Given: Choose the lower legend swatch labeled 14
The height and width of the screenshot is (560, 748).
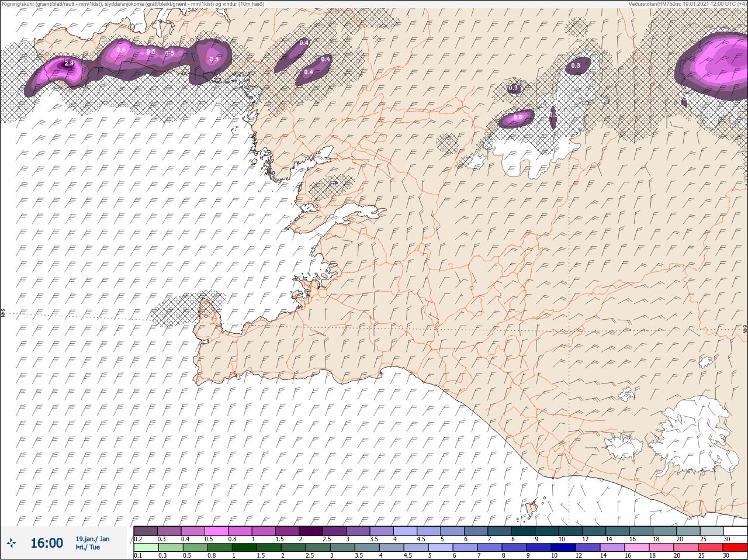Looking at the screenshot, I should (x=611, y=548).
